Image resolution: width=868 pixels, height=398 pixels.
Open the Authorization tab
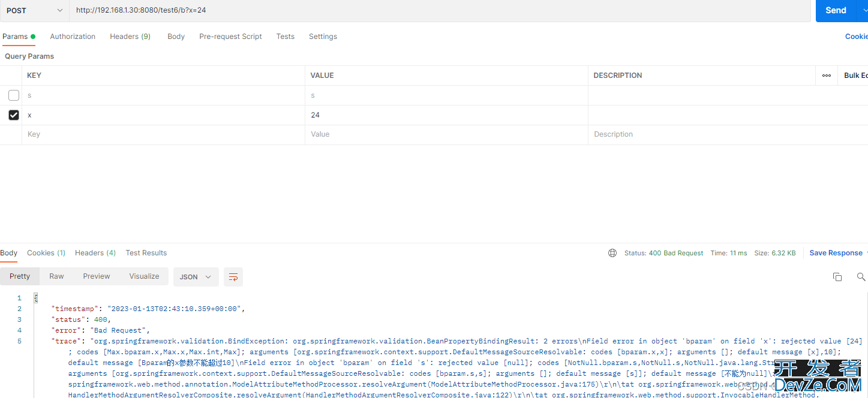(x=73, y=37)
